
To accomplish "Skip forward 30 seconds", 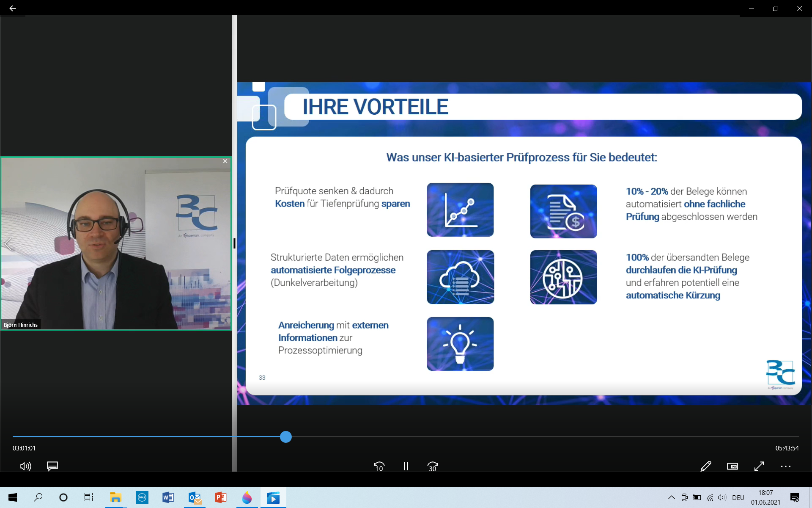I will click(x=433, y=466).
